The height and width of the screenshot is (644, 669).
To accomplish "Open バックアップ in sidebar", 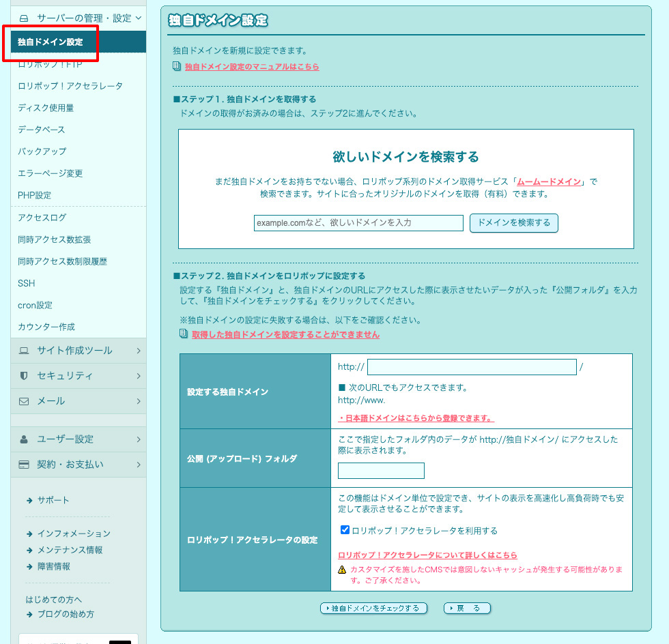I will pyautogui.click(x=42, y=151).
